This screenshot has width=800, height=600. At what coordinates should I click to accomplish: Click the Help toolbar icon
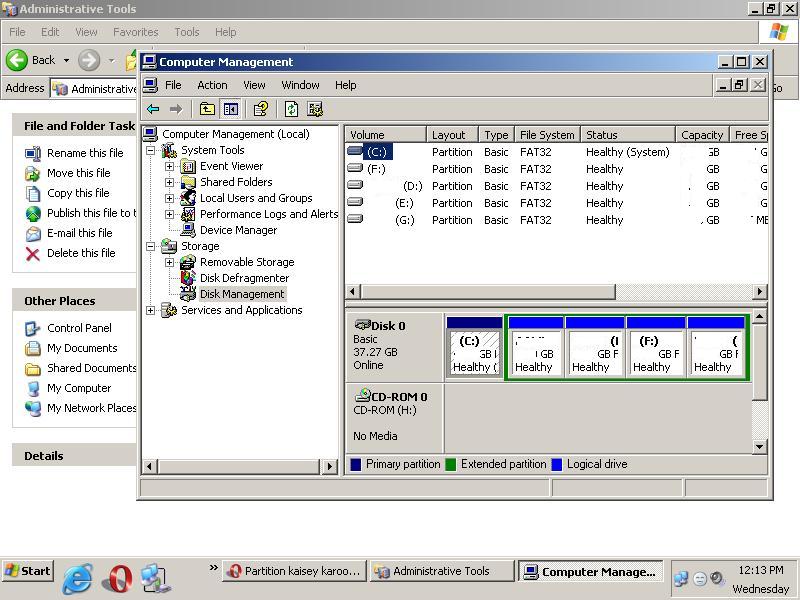pos(261,109)
